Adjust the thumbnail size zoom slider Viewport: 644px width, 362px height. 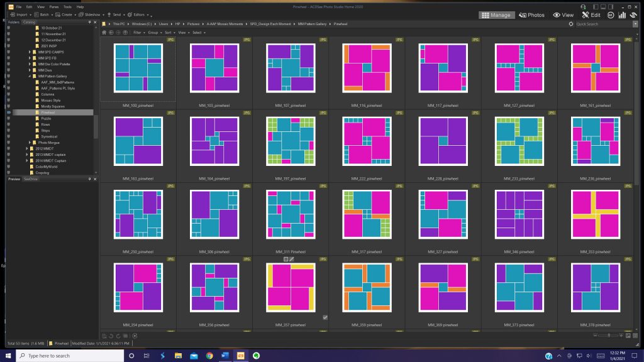point(609,336)
